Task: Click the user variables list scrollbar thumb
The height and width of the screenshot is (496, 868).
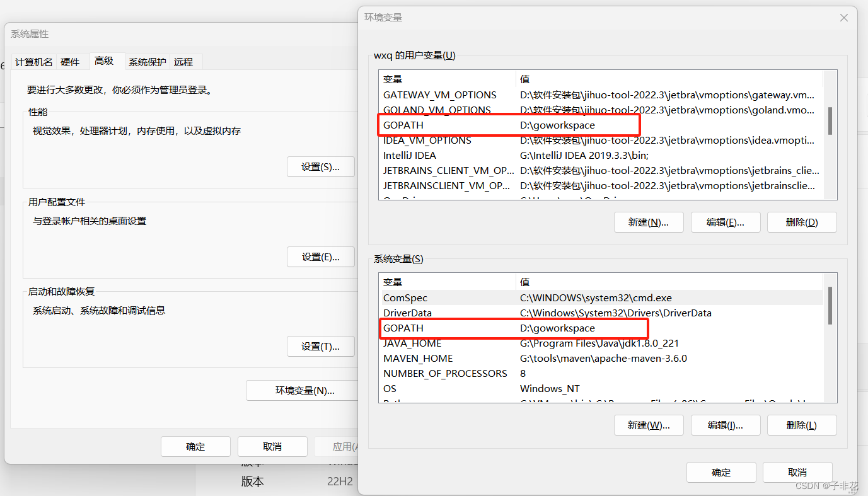Action: (x=830, y=120)
